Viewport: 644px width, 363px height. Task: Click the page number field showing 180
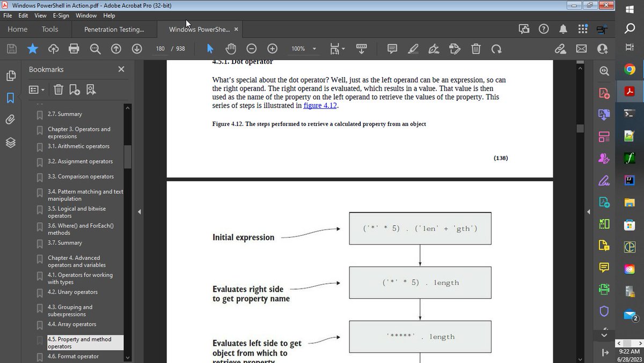tap(160, 49)
